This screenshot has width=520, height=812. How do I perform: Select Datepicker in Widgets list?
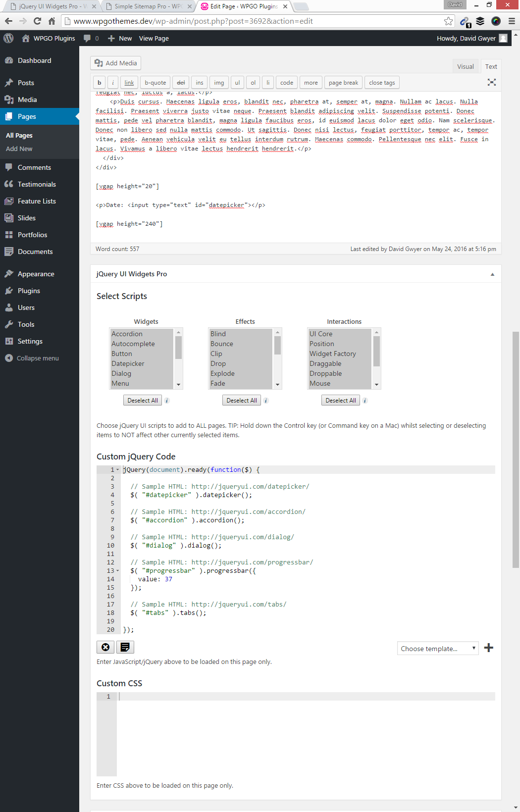pos(142,363)
